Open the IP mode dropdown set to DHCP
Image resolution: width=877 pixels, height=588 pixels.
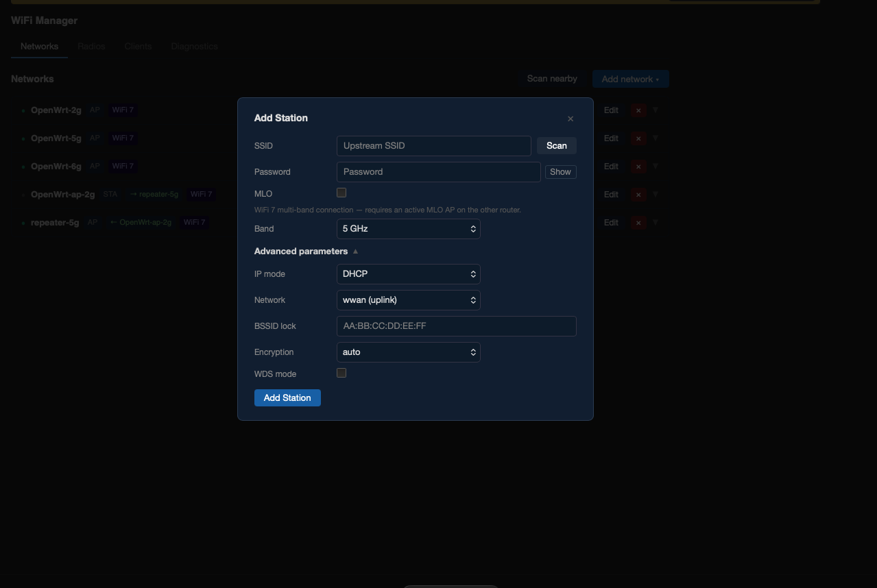(409, 274)
